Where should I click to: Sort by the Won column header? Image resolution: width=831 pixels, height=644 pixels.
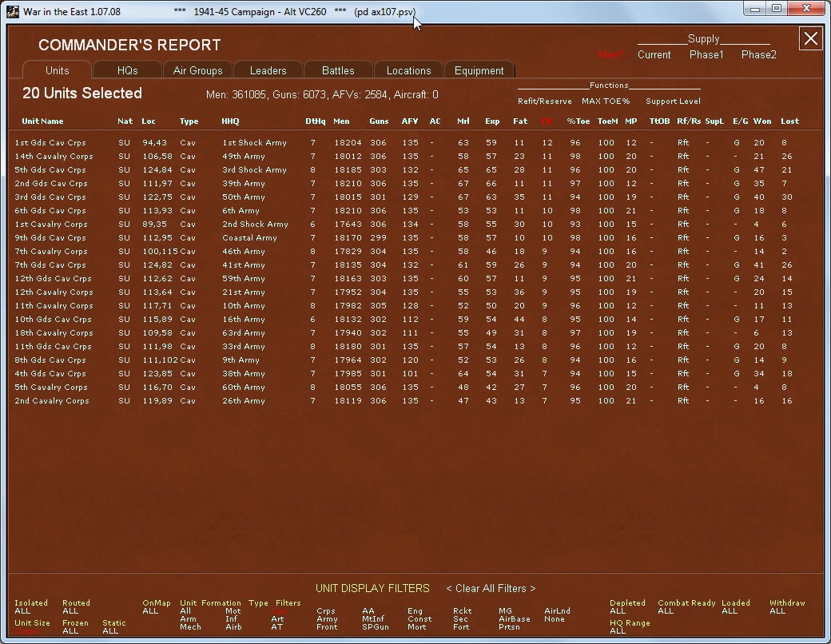762,121
